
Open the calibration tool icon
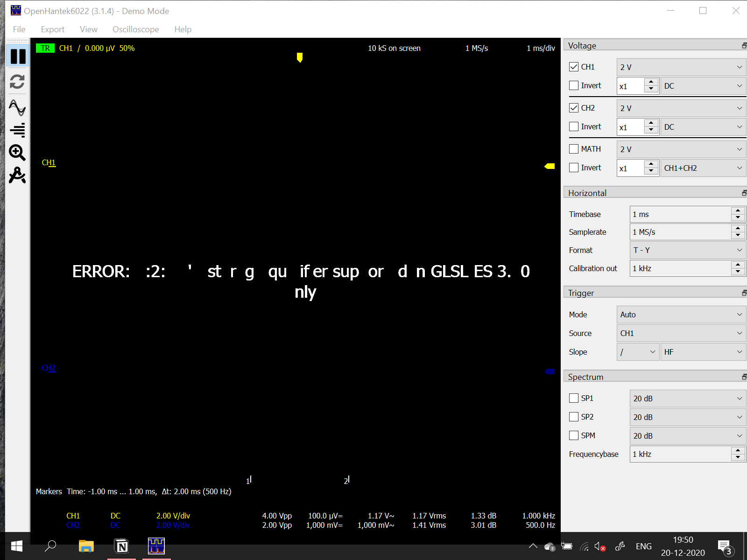point(17,176)
